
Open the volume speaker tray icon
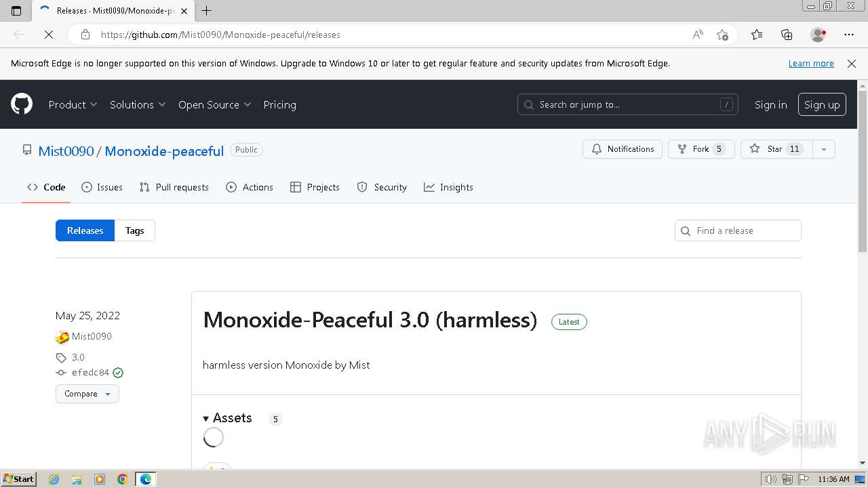[771, 479]
